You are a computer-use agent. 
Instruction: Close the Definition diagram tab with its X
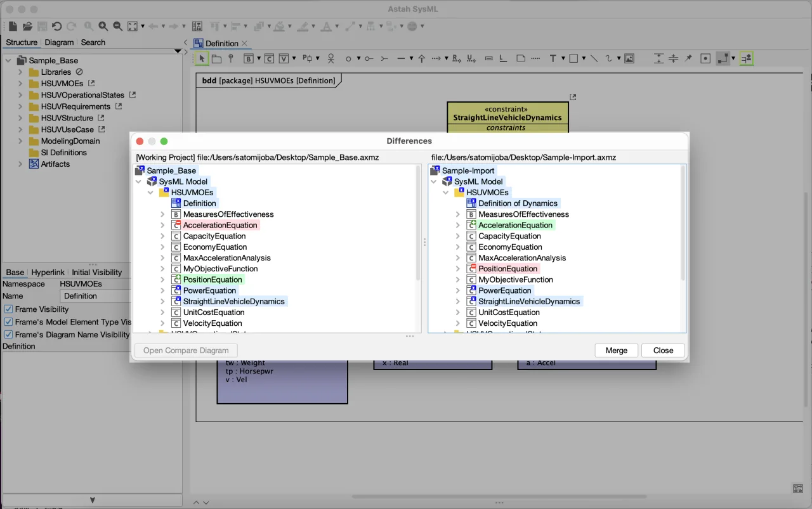[245, 43]
